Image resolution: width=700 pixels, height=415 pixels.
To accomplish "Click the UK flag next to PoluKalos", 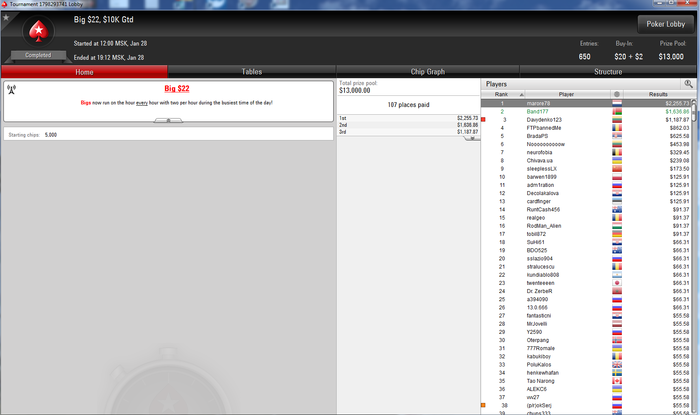I will coord(617,365).
